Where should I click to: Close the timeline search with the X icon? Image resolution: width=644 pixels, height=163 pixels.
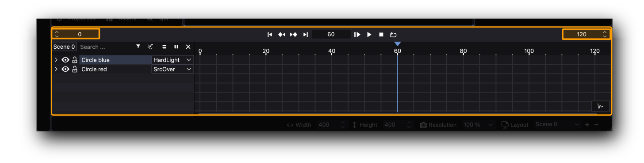pyautogui.click(x=188, y=47)
